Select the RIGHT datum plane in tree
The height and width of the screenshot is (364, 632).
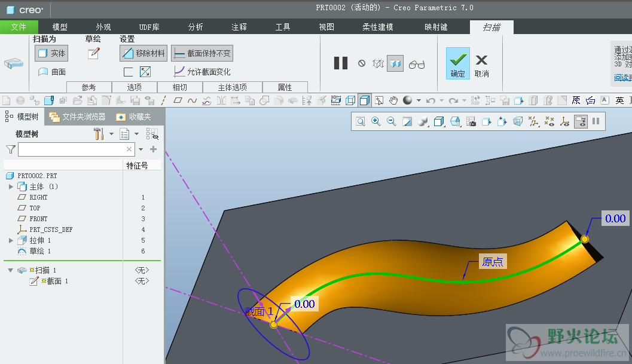point(38,197)
